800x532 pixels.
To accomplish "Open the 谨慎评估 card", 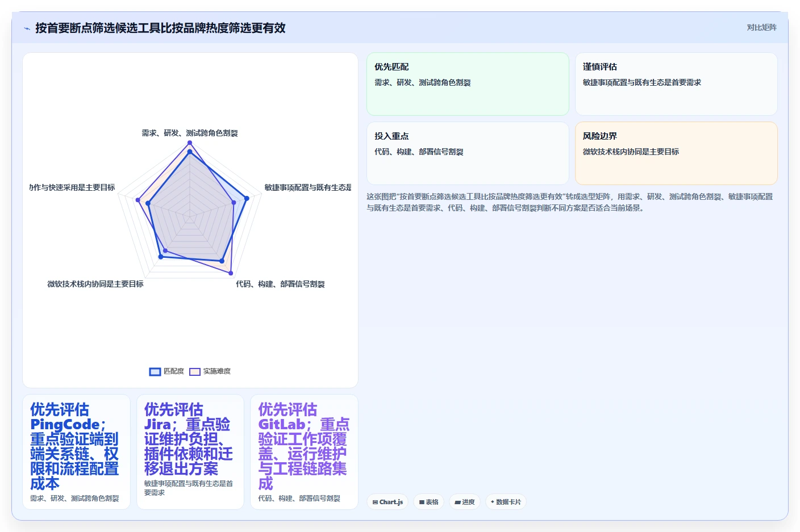I will [x=676, y=84].
